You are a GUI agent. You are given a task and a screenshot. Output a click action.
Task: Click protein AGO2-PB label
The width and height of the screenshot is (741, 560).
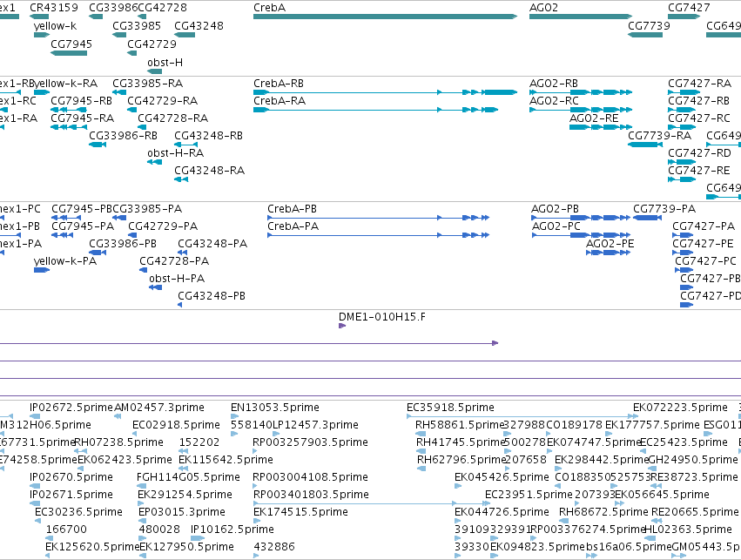point(555,209)
